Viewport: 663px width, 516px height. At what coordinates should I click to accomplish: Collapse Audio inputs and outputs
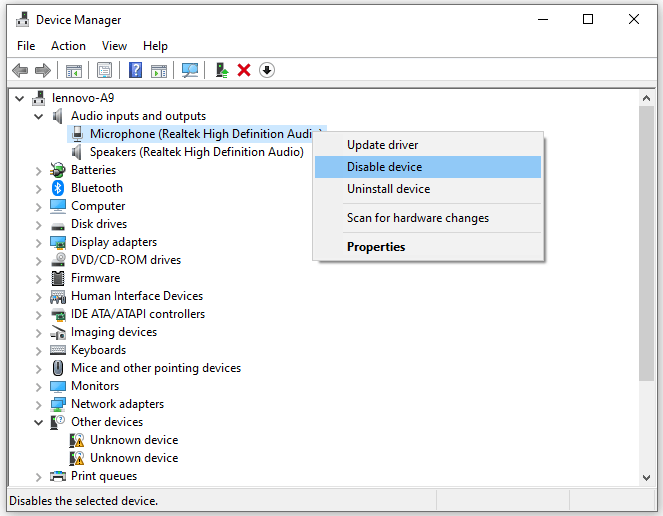click(x=38, y=116)
